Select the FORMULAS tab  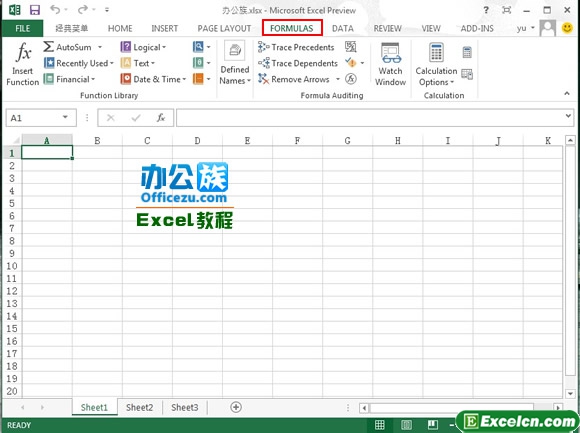pyautogui.click(x=292, y=28)
